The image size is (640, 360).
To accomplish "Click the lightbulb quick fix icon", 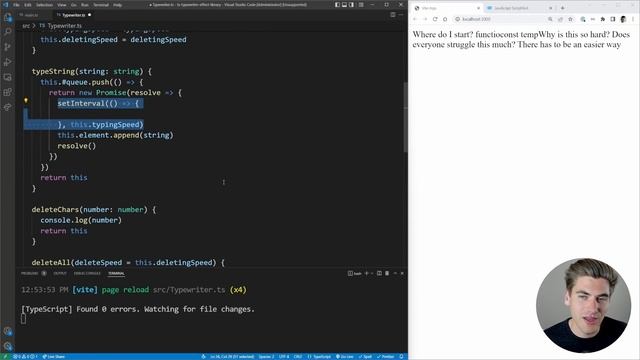I will tap(26, 100).
